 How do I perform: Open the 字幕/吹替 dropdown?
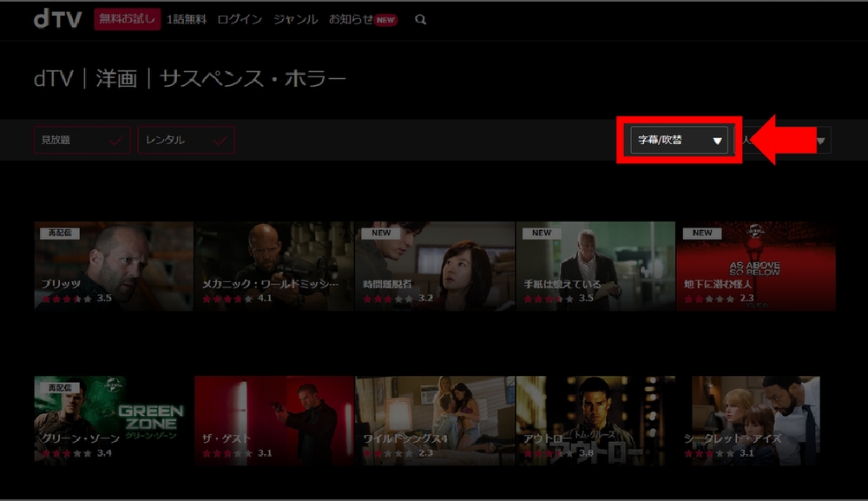(x=679, y=140)
